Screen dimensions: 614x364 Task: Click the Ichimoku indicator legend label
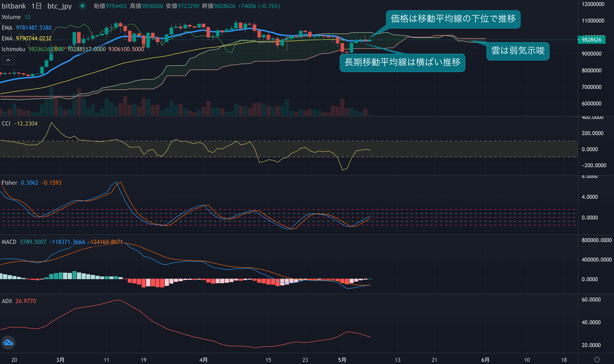[13, 49]
